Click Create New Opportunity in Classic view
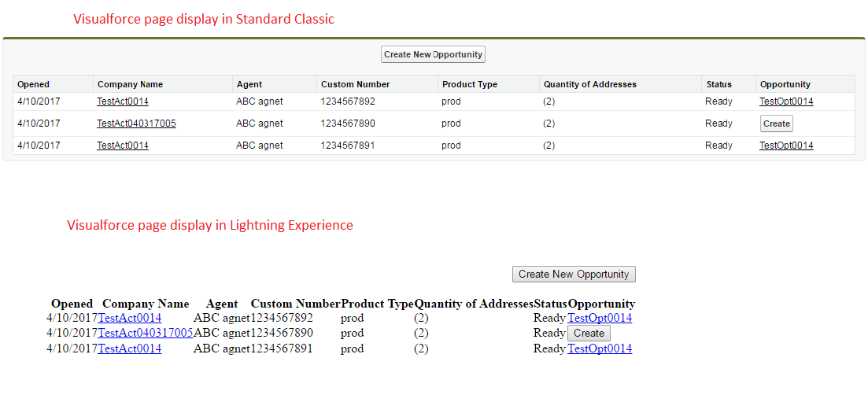Screen dimensions: 868x402 coord(433,54)
